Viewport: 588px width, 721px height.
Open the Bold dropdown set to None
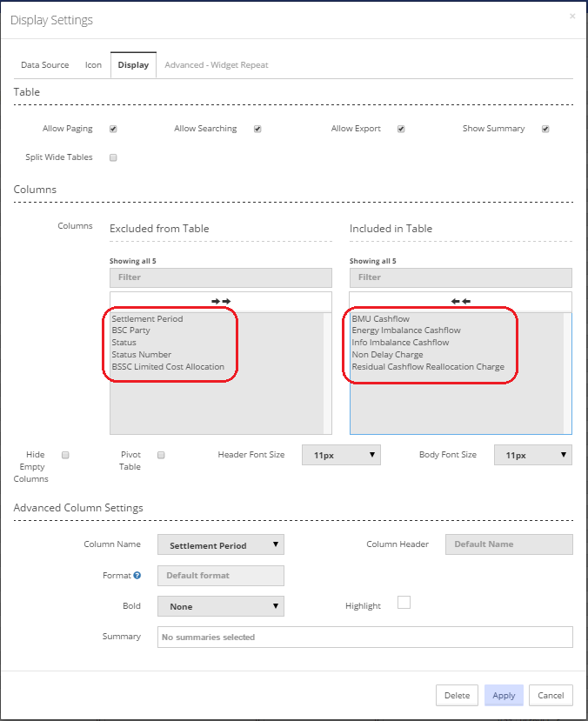pyautogui.click(x=221, y=606)
